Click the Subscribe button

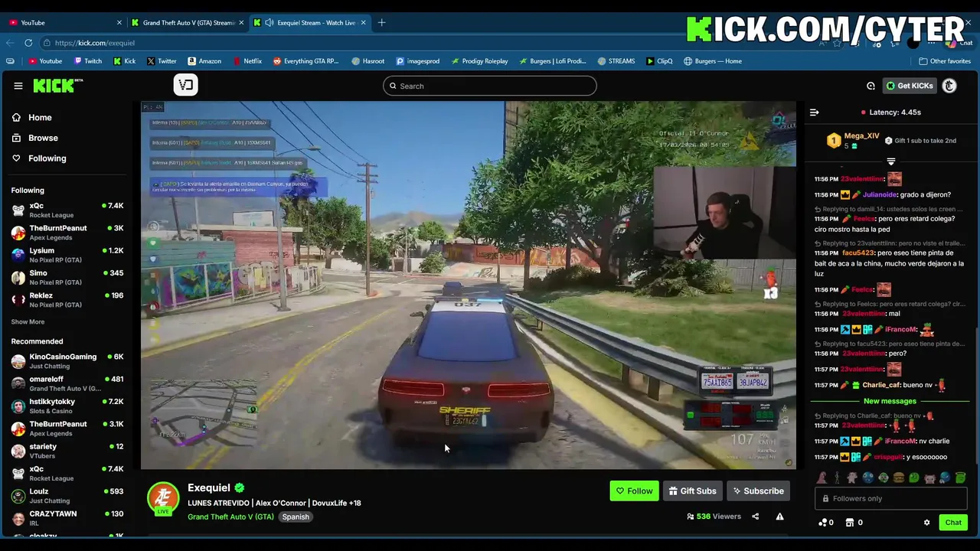click(758, 491)
